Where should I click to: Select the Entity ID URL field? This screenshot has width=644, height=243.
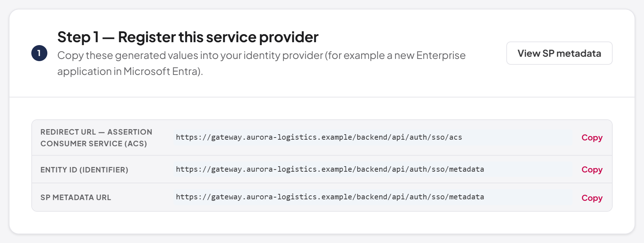[x=373, y=170]
